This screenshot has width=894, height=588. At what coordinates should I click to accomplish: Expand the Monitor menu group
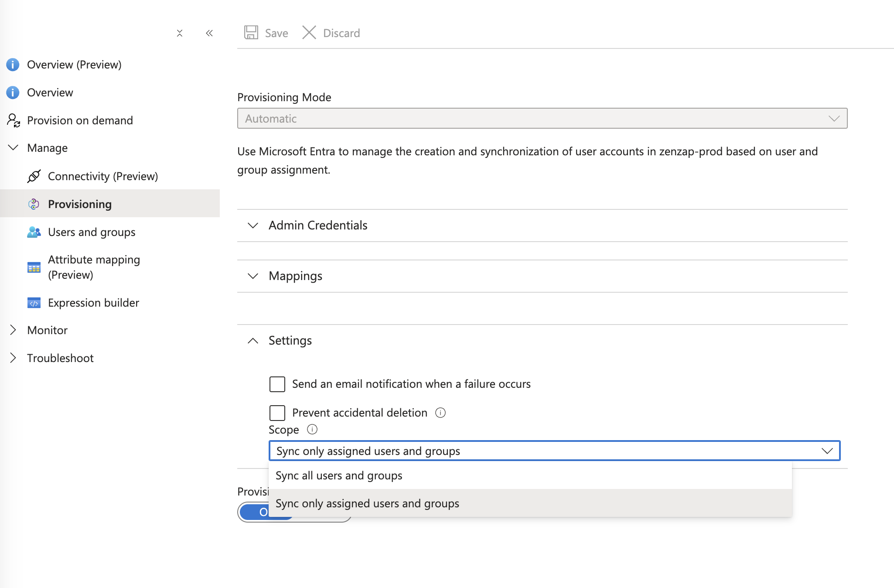point(47,330)
